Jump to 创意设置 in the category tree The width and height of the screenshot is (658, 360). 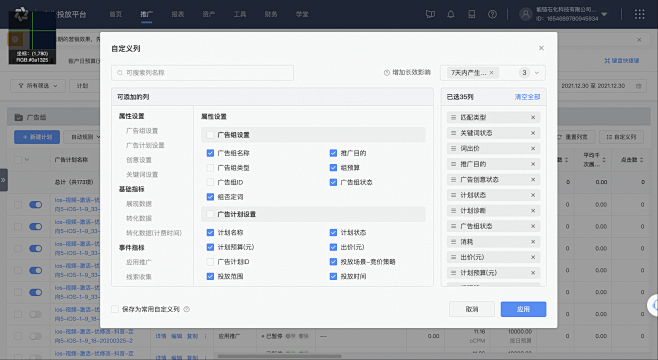pos(139,160)
